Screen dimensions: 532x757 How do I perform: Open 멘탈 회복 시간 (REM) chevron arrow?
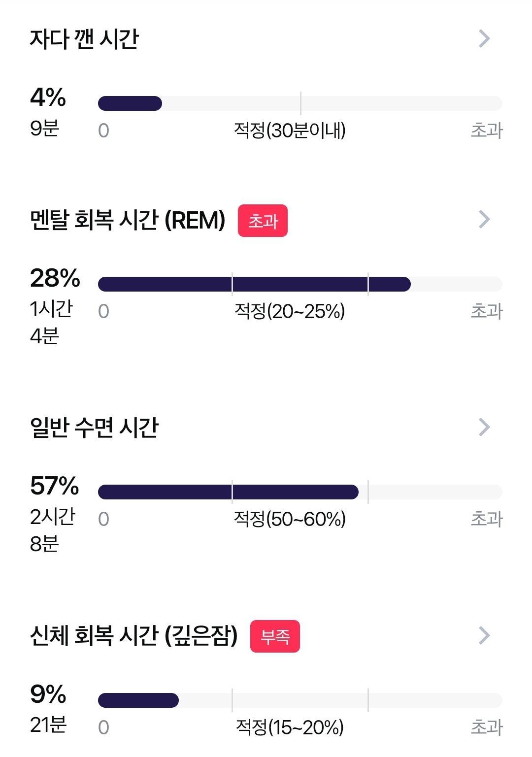(484, 220)
